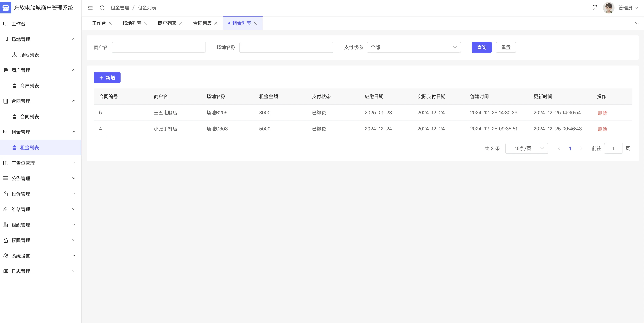
Task: Close the 合同列表 tab with X icon
Action: click(x=216, y=23)
